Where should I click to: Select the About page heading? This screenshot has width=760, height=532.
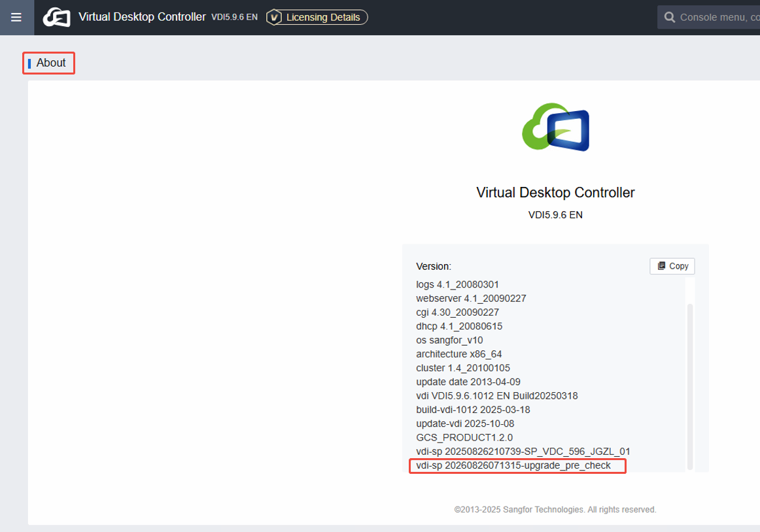[x=48, y=63]
